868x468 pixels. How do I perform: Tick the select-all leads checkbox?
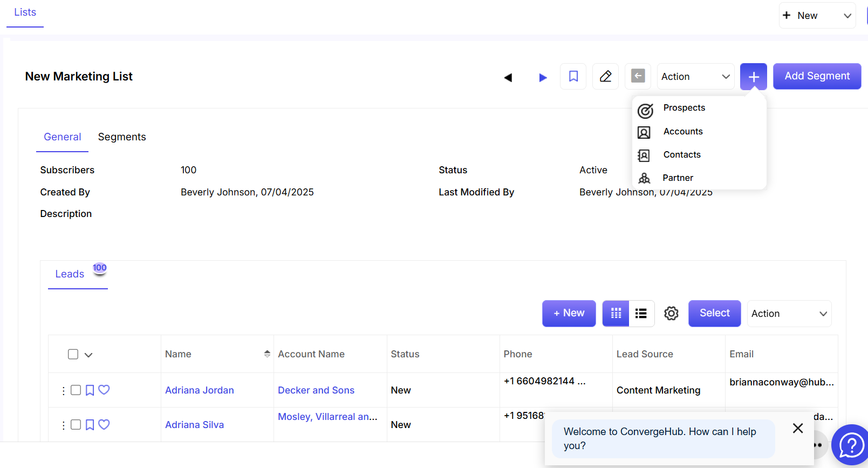[x=73, y=354]
